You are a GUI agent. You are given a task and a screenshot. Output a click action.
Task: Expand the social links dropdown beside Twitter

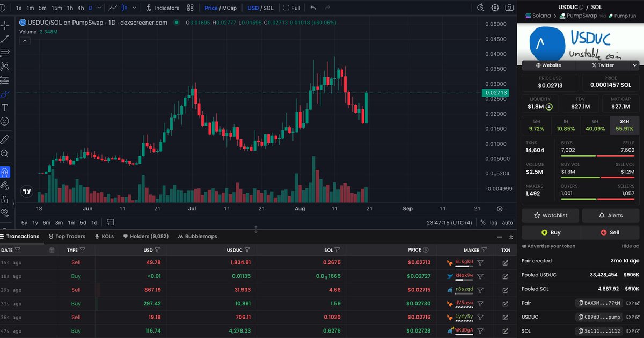pos(634,65)
